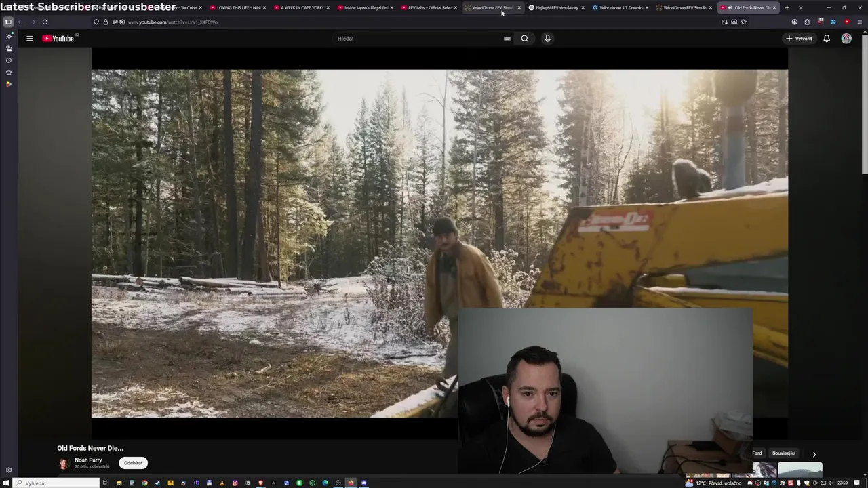Click the video title Old Fords Never Die
The image size is (868, 488).
[90, 448]
